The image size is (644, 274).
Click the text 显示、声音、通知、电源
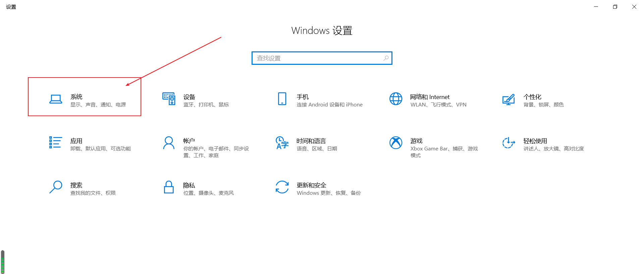pos(98,105)
